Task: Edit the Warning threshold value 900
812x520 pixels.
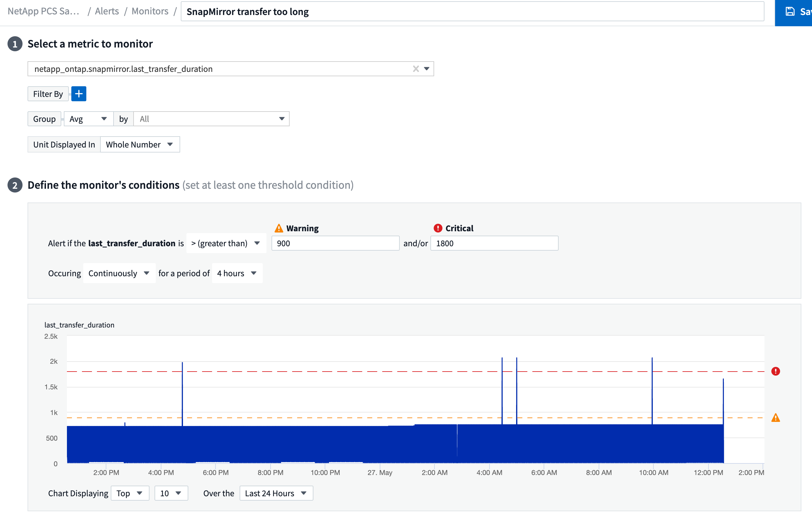Action: (335, 243)
